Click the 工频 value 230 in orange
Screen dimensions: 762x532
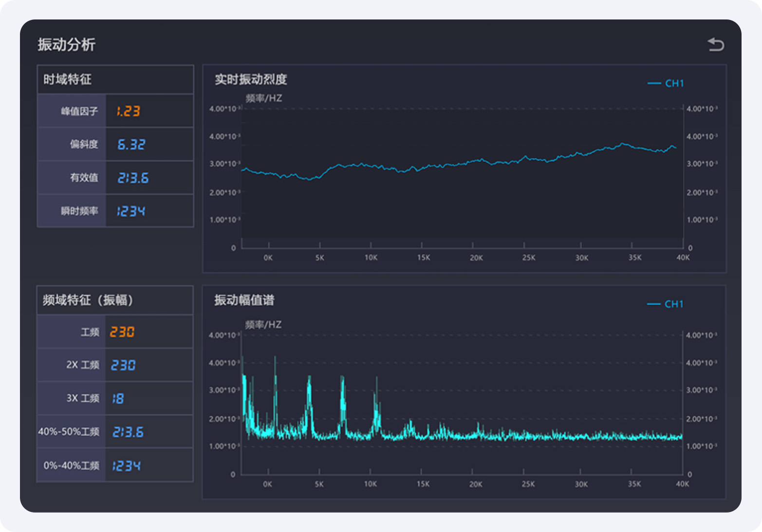tap(122, 332)
